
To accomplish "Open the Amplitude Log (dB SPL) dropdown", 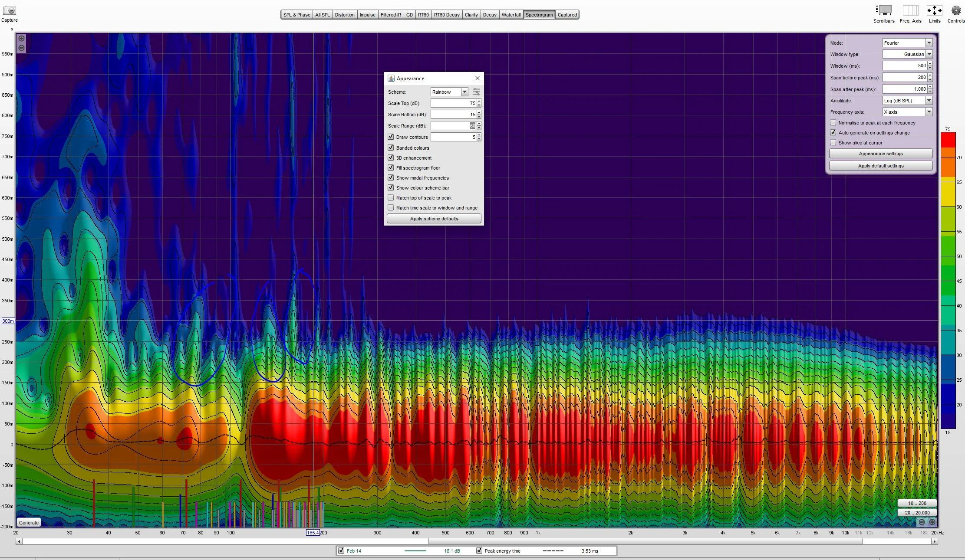I will click(929, 101).
